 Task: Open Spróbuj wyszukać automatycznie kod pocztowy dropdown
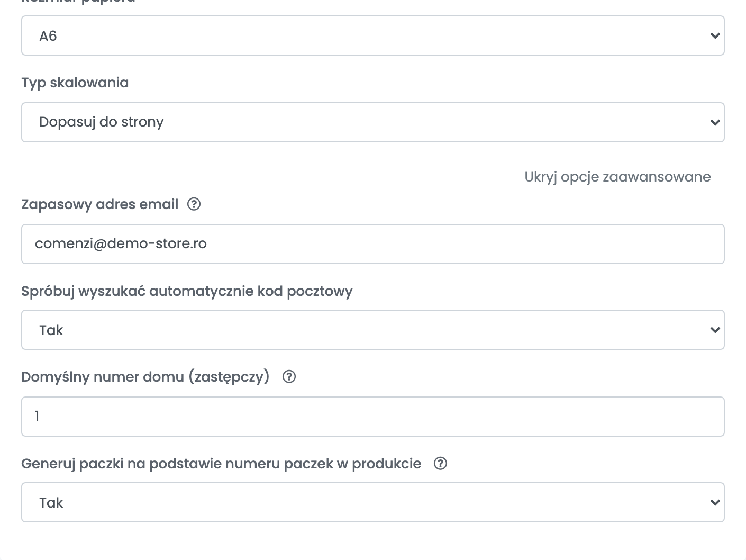point(373,330)
